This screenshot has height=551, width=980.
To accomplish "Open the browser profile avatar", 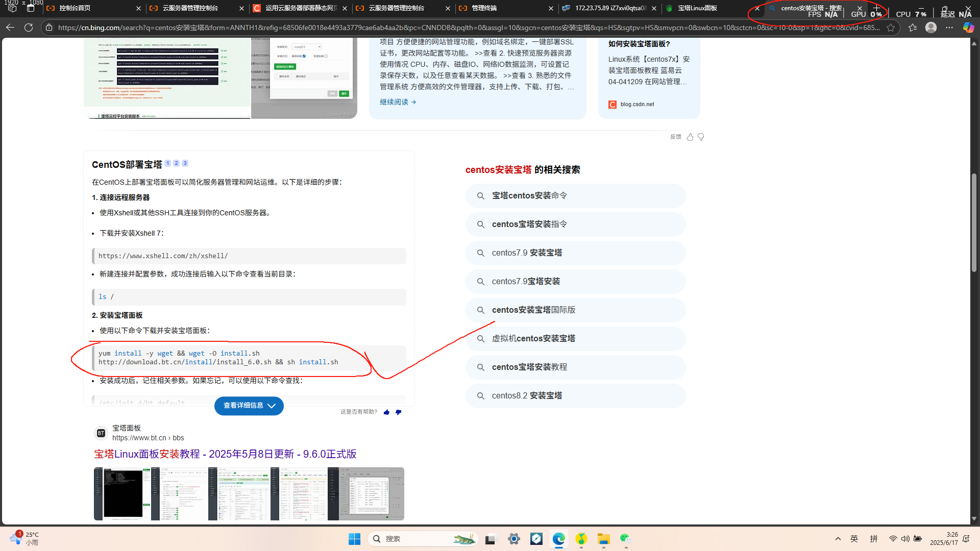I will (931, 28).
